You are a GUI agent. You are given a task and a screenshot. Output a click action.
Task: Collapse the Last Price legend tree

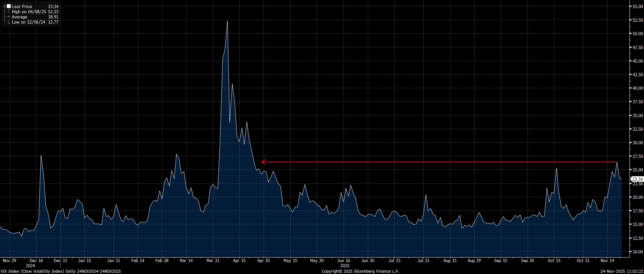coord(5,6)
